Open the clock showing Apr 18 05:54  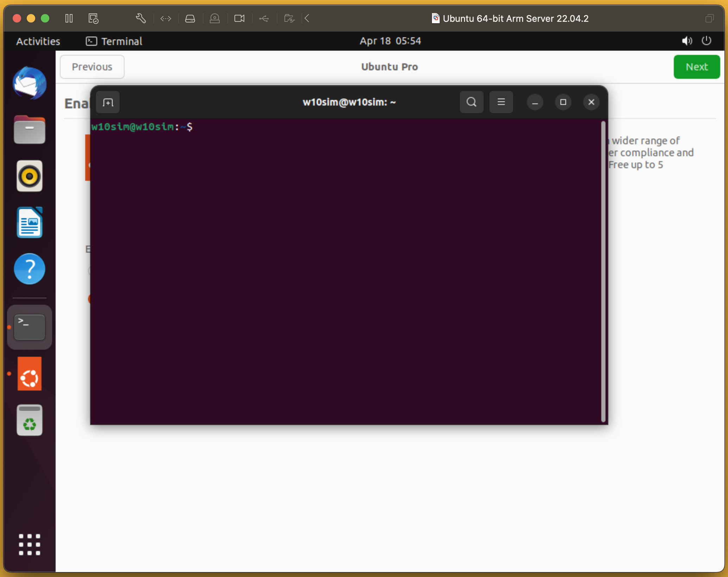pos(390,41)
